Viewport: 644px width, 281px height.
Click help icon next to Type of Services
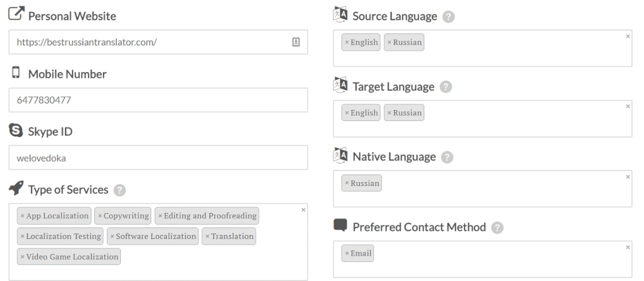[x=120, y=190]
